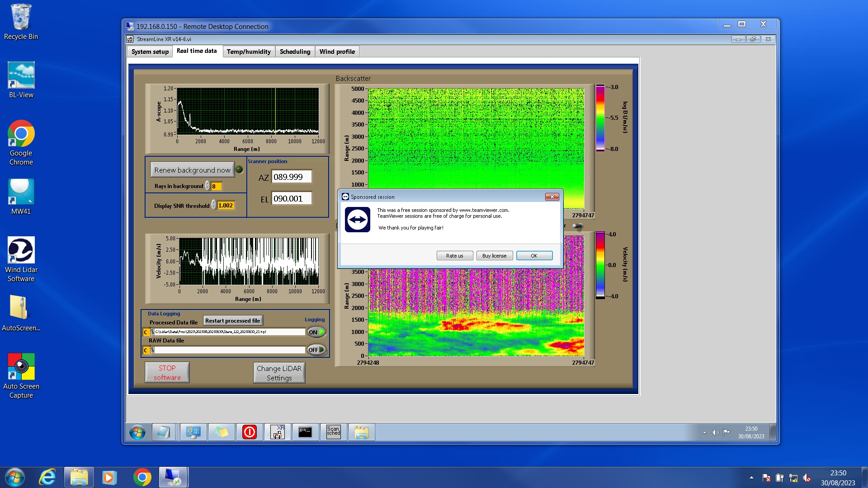Click StreamLine XR icon in remote taskbar
Image resolution: width=868 pixels, height=488 pixels.
277,432
